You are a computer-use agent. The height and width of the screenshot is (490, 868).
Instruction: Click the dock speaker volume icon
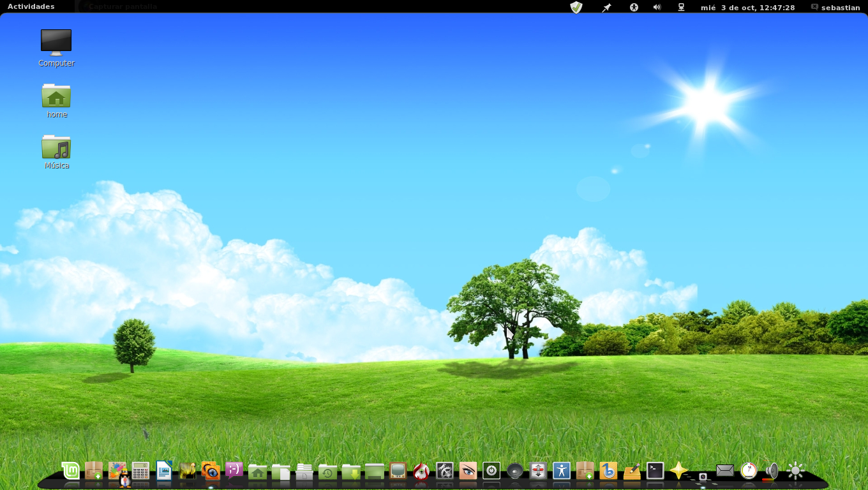[x=772, y=471]
